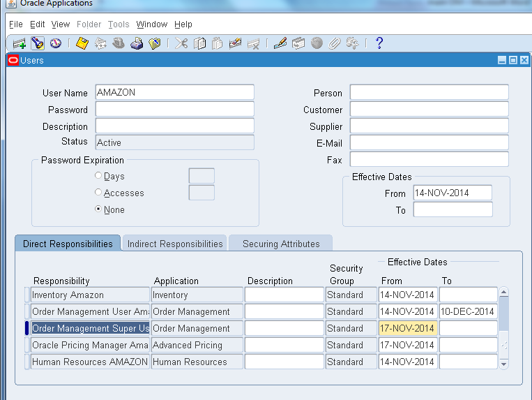Open Window Help question mark icon
Viewport: 532px width, 400px height.
coord(379,43)
